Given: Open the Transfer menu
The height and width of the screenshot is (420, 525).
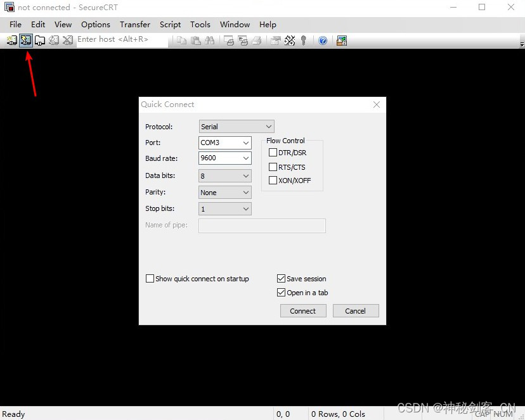Looking at the screenshot, I should coord(135,25).
